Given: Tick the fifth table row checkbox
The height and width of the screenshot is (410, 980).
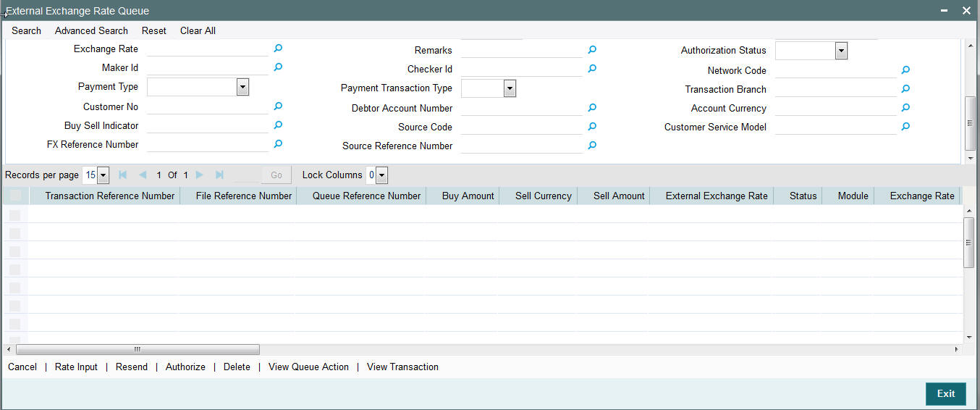Looking at the screenshot, I should coord(15,287).
